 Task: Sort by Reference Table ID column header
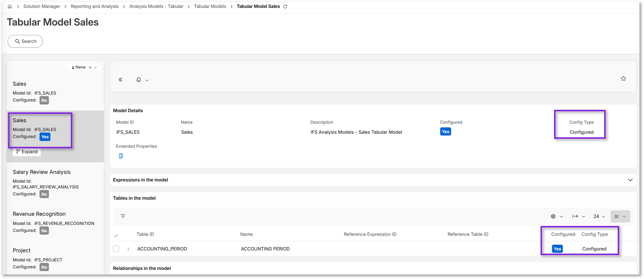[468, 234]
